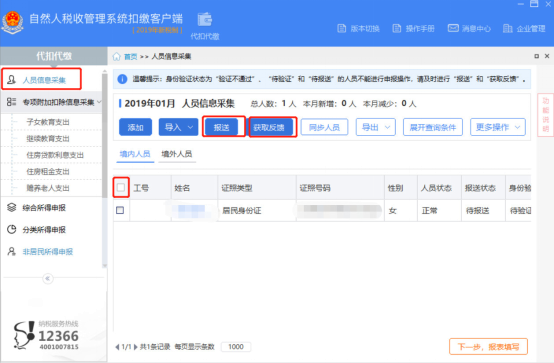Go to next page arrow in pagination

point(135,347)
